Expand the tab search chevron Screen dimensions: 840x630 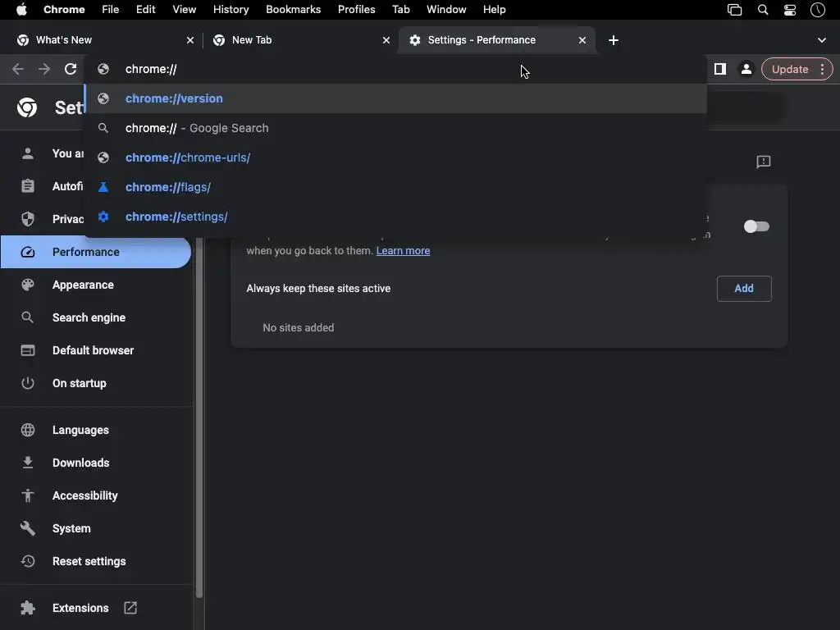tap(822, 40)
